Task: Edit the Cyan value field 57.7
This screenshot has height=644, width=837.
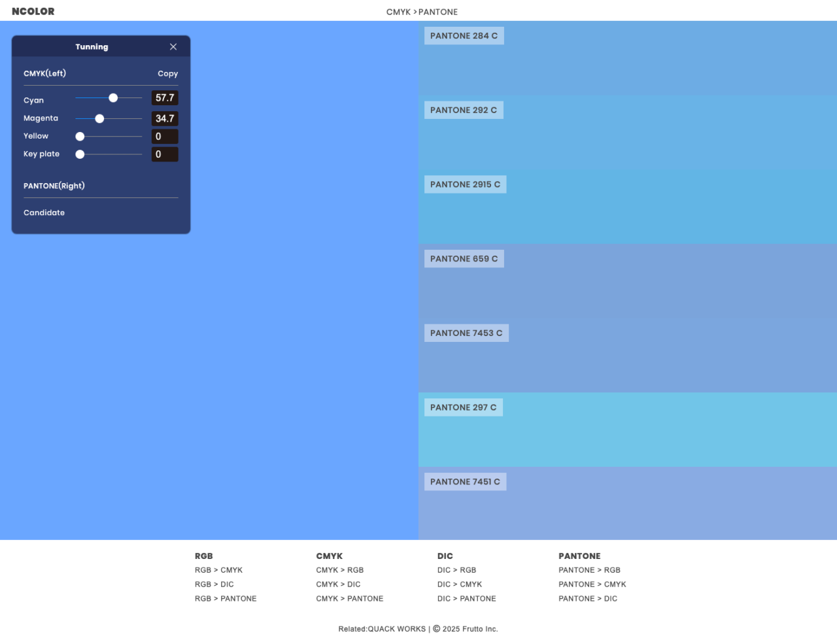Action: coord(165,98)
